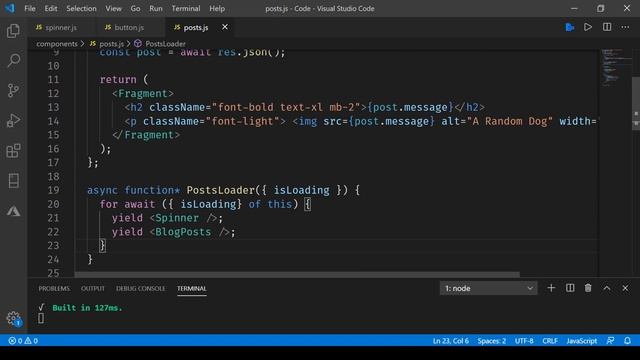Click the 'Built in 127ms.' terminal text
The image size is (640, 360).
[87, 308]
